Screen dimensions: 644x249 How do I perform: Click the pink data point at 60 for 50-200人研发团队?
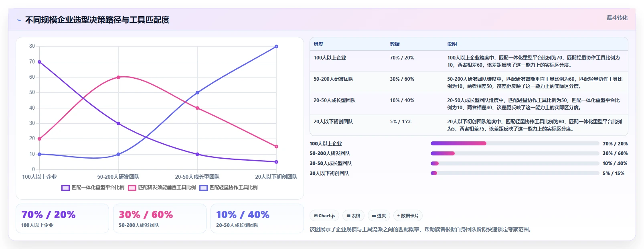[x=118, y=77]
